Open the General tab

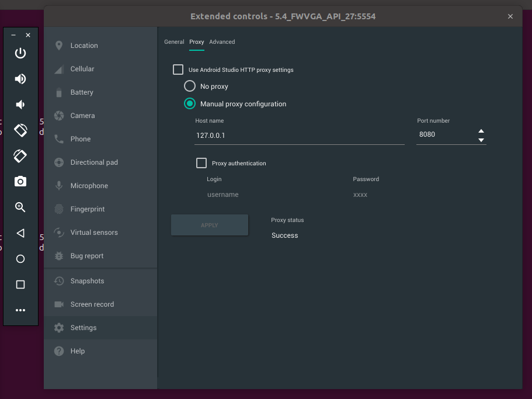click(174, 41)
